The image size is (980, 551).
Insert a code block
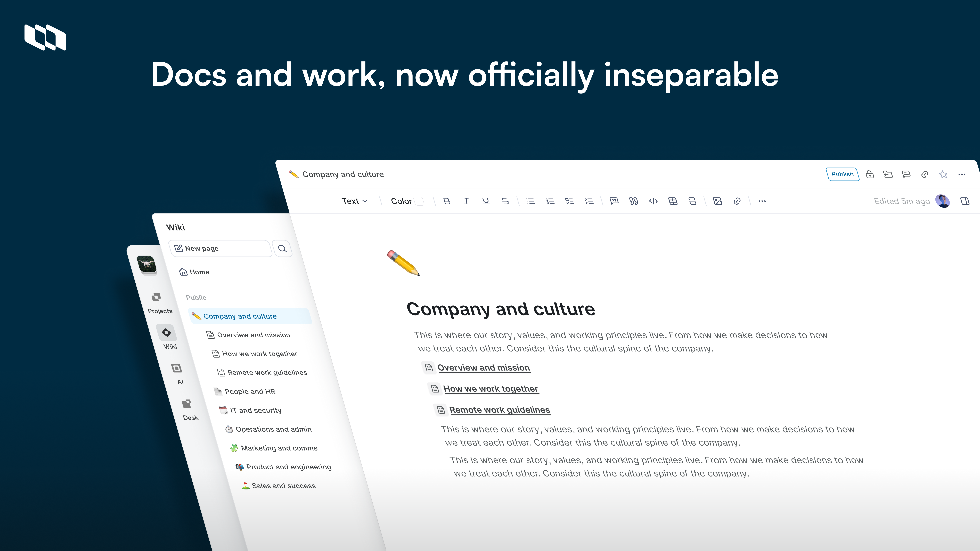pos(653,201)
